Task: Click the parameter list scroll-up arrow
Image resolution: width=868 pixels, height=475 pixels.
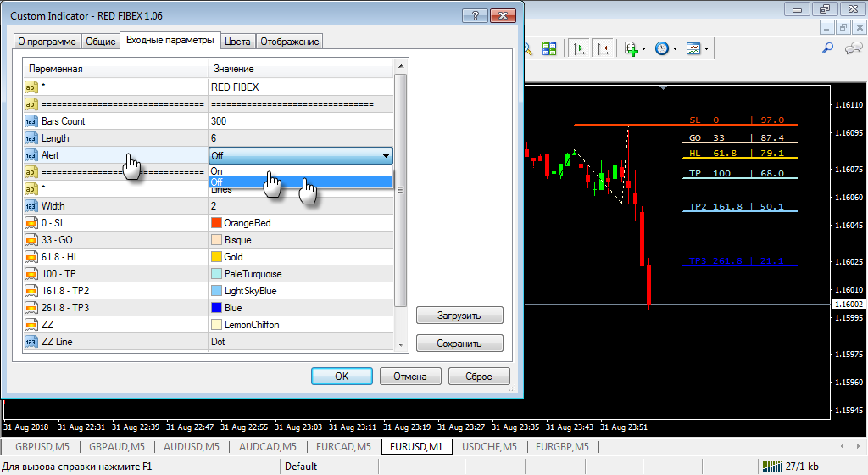Action: (401, 66)
